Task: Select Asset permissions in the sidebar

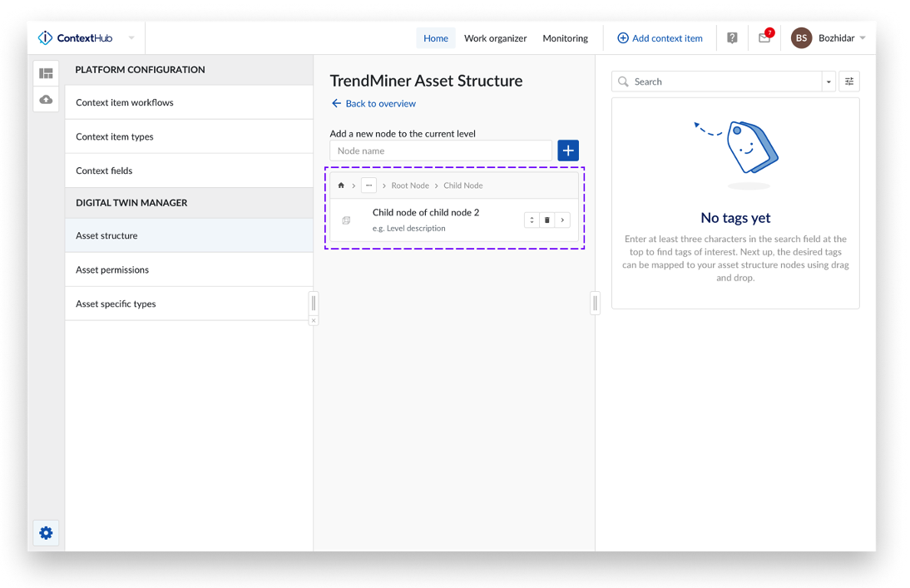Action: [x=112, y=269]
